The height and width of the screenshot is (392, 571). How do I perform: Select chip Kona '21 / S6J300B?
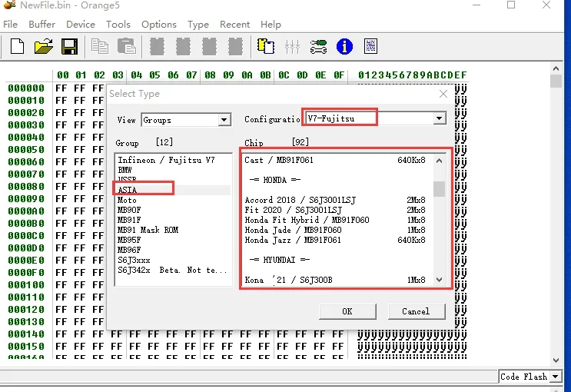coord(335,280)
